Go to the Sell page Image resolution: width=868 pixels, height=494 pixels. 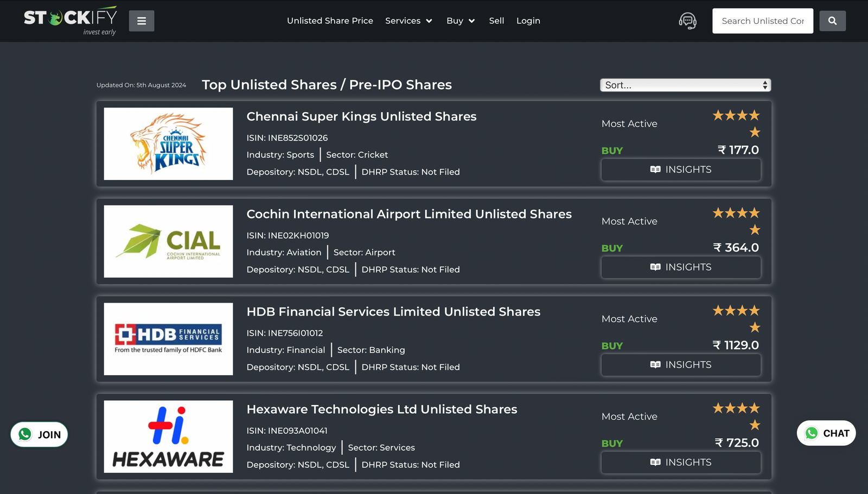tap(496, 21)
